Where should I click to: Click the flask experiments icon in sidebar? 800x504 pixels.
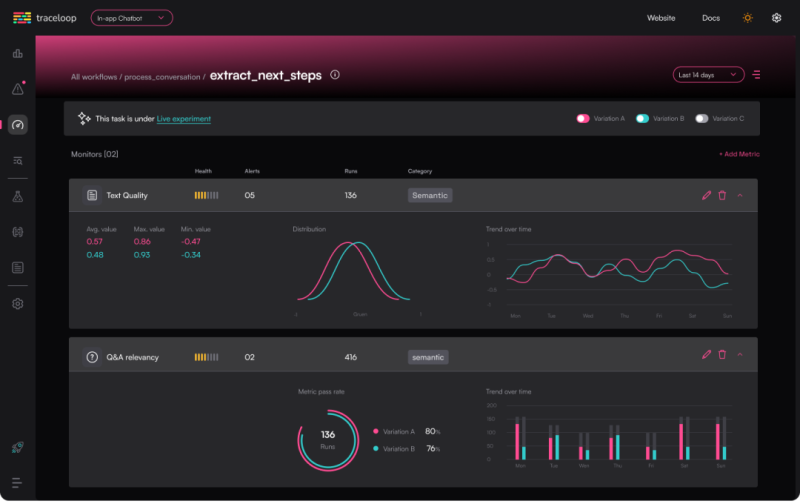(17, 197)
